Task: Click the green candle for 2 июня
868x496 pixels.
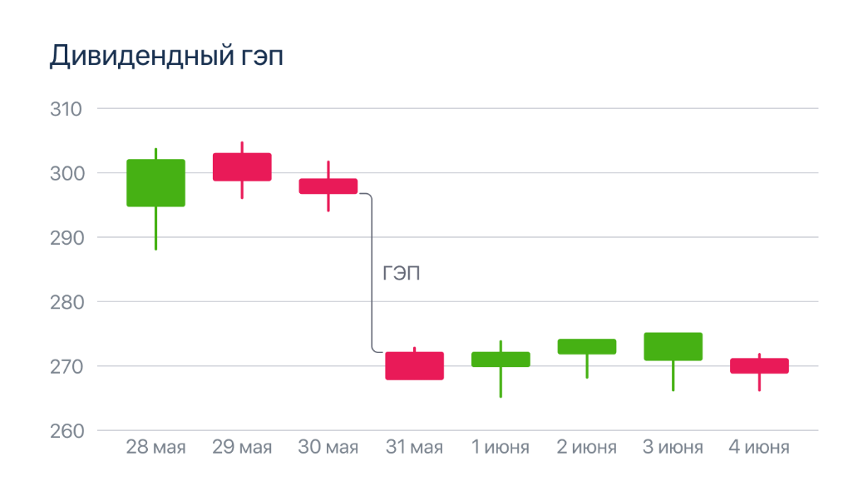Action: (587, 347)
